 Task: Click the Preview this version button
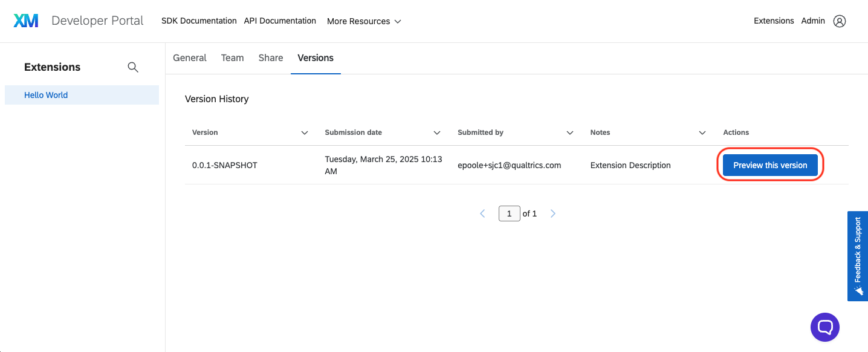click(x=770, y=165)
